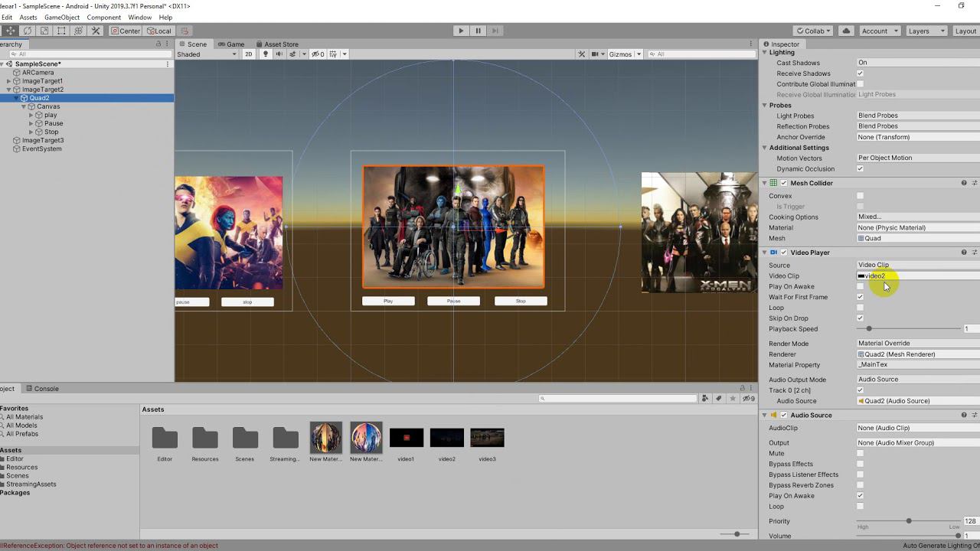The height and width of the screenshot is (551, 980).
Task: Open the Component menu
Action: coord(104,17)
